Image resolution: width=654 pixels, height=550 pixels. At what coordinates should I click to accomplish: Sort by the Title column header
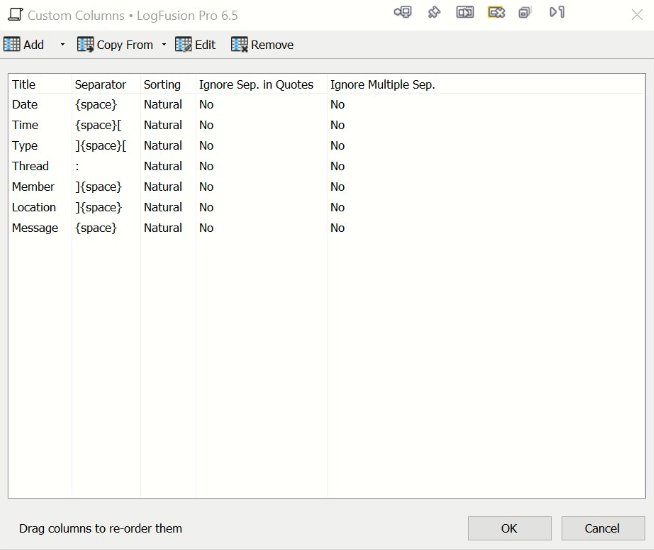click(x=24, y=85)
